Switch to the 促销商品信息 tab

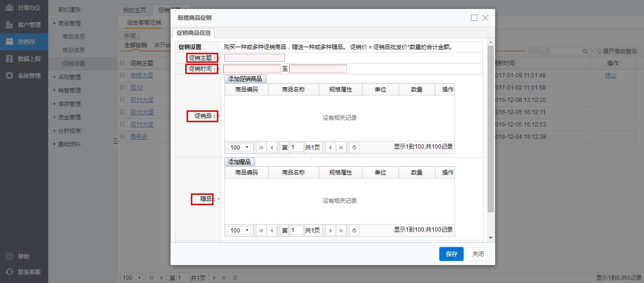pyautogui.click(x=193, y=33)
